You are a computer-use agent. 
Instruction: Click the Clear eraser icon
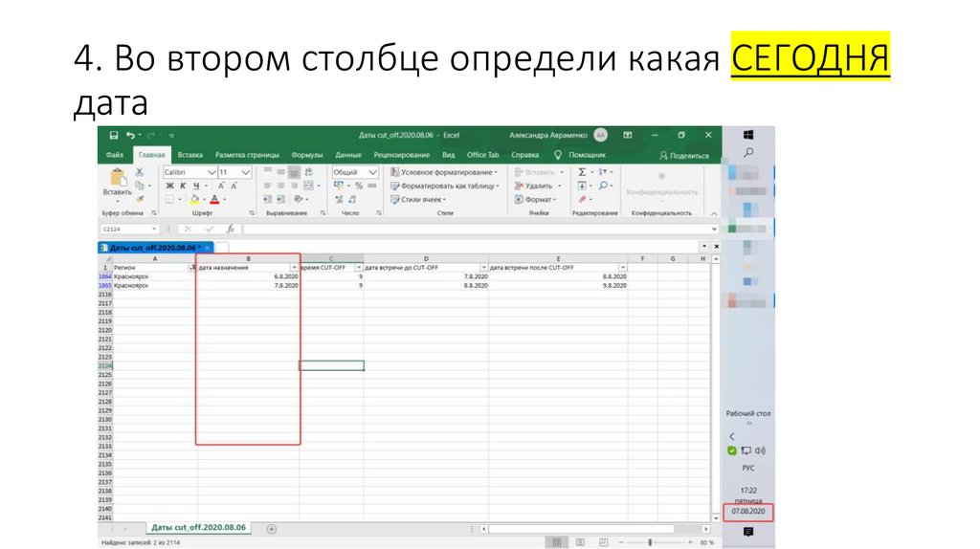(x=582, y=199)
